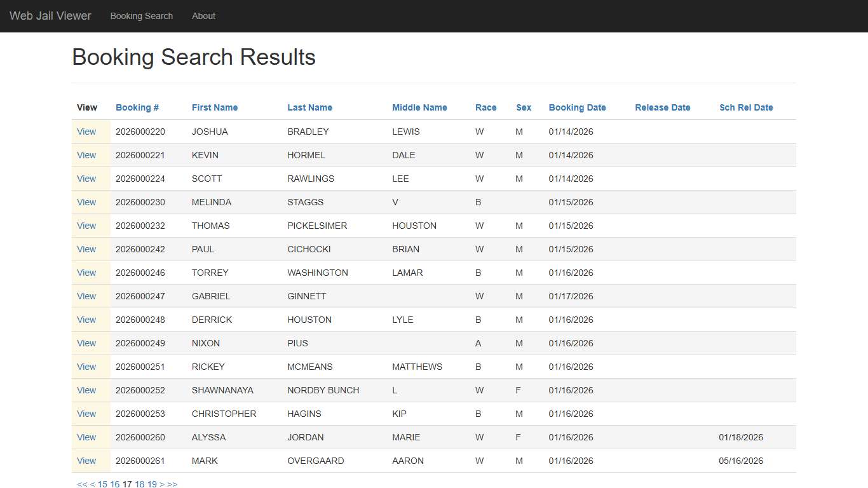Sort by Middle Name

pos(419,107)
